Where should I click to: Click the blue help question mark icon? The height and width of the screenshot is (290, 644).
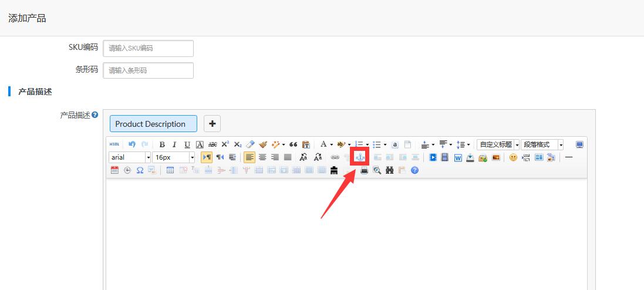coord(415,170)
